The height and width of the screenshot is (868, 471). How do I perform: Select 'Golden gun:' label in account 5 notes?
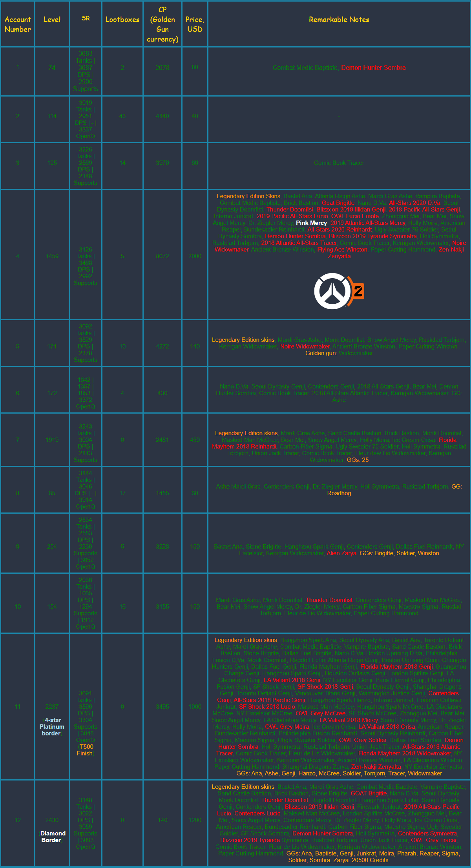coord(321,353)
